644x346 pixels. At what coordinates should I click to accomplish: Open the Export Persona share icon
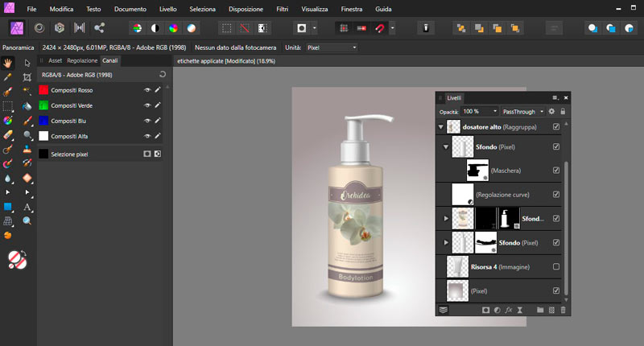(99, 28)
